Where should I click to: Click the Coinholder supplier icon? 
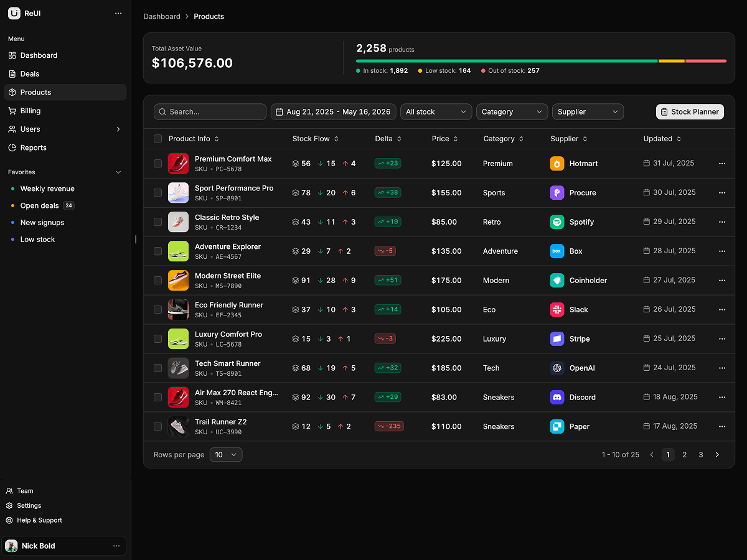point(557,281)
